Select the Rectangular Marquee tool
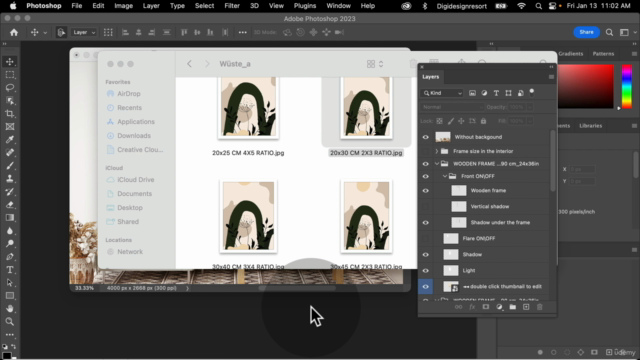This screenshot has height=360, width=640. (10, 75)
